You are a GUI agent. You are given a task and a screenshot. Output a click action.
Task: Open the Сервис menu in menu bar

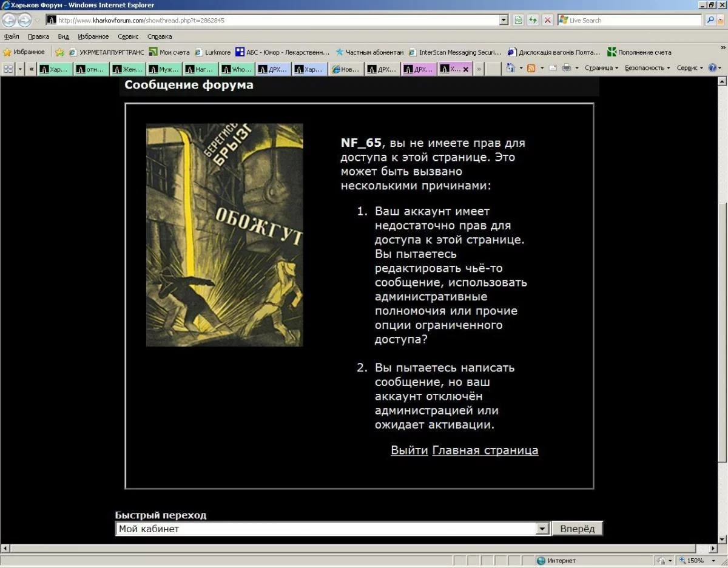point(128,36)
